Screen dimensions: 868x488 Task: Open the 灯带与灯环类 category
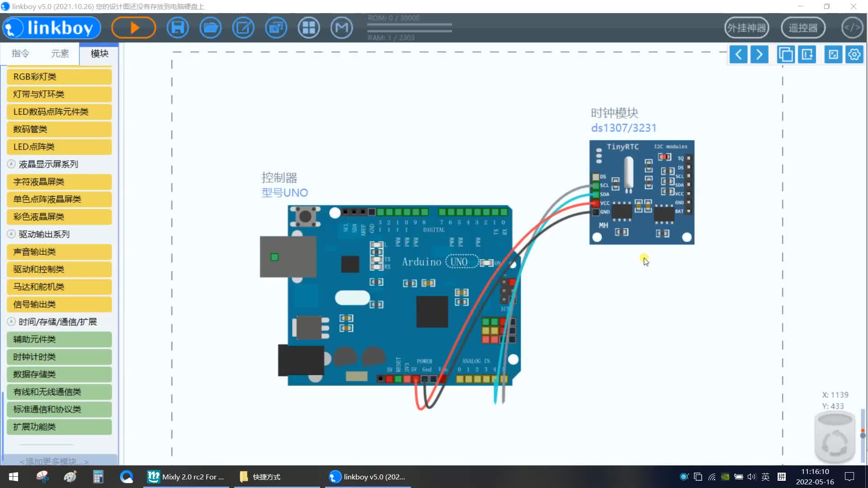[x=59, y=94]
